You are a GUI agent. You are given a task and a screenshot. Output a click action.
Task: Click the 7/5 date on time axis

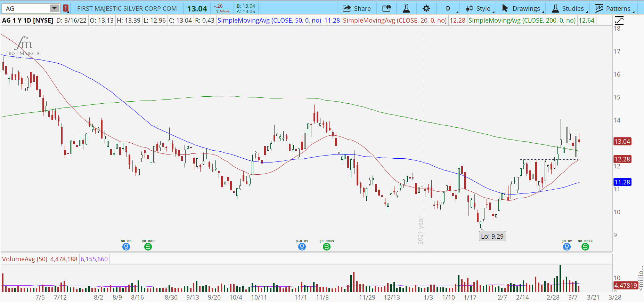(40, 297)
